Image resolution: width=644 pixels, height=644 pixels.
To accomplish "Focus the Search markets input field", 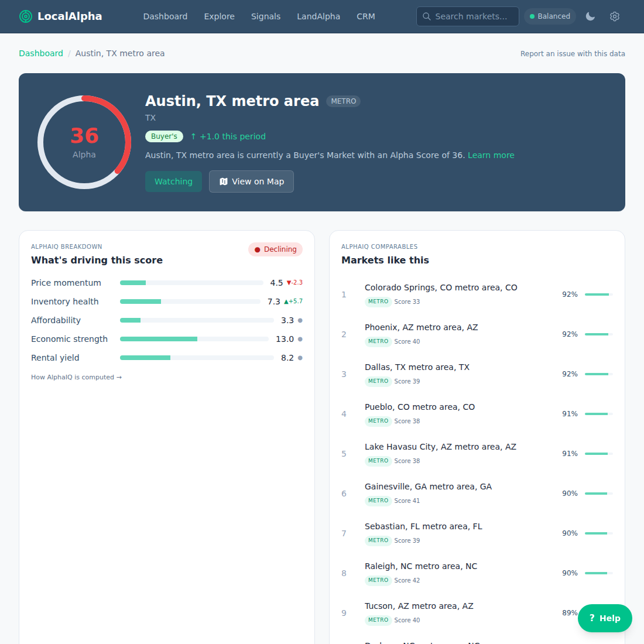I will click(x=467, y=16).
